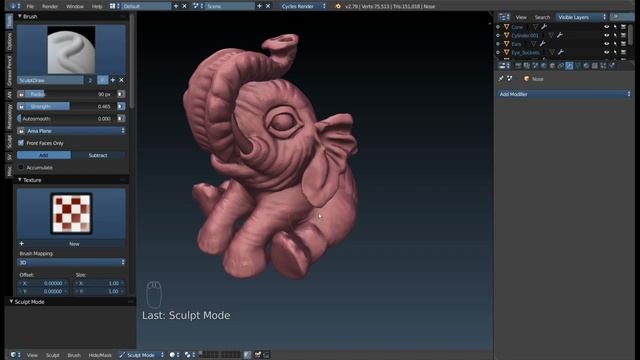The height and width of the screenshot is (360, 640).
Task: Open the Texture properties tab icon
Action: point(595,66)
